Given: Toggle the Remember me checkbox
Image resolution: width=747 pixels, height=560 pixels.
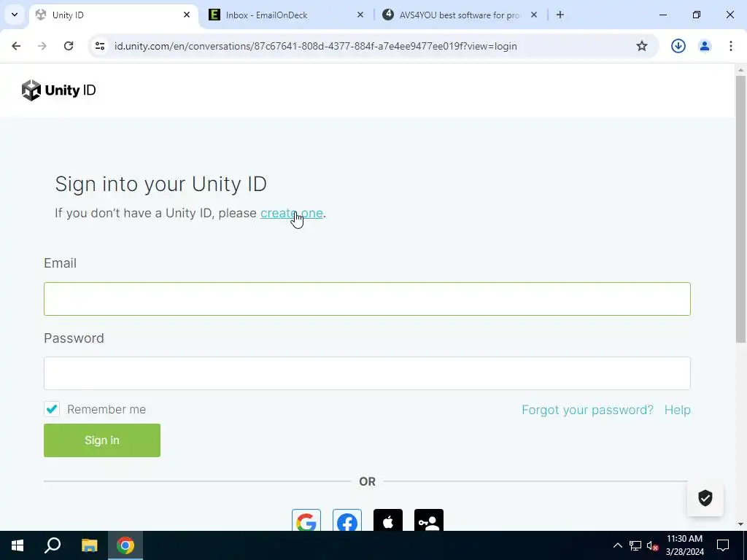Looking at the screenshot, I should [52, 408].
